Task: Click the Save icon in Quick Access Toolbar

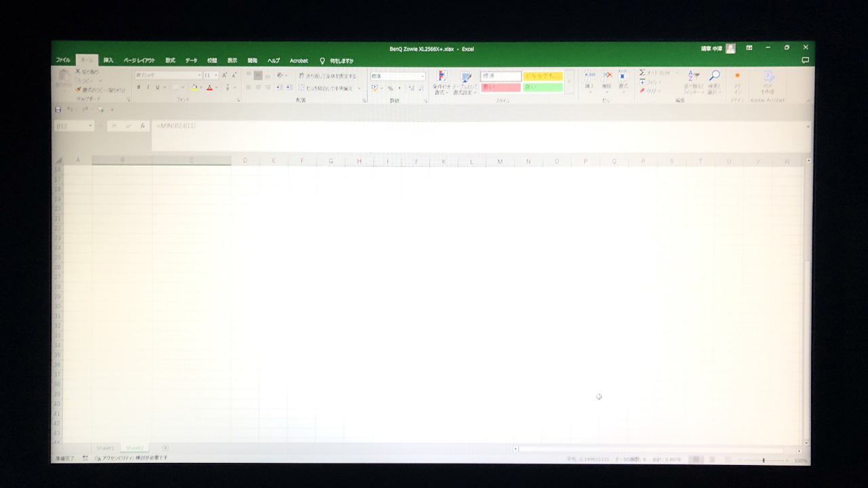Action: pyautogui.click(x=58, y=110)
